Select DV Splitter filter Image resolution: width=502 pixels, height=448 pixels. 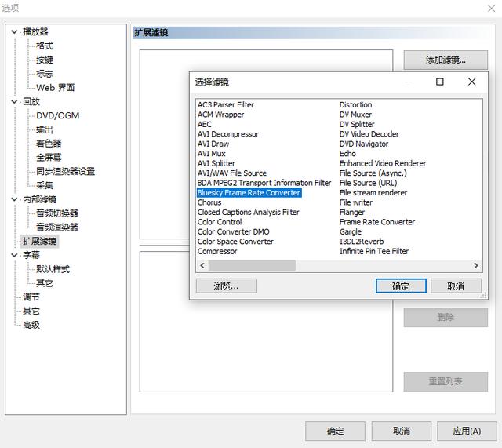pos(357,124)
